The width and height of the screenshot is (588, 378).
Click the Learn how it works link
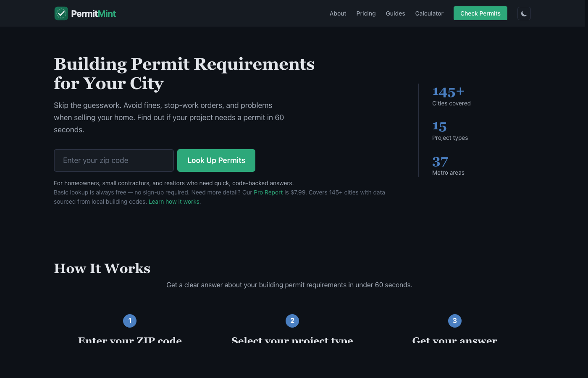pyautogui.click(x=174, y=202)
